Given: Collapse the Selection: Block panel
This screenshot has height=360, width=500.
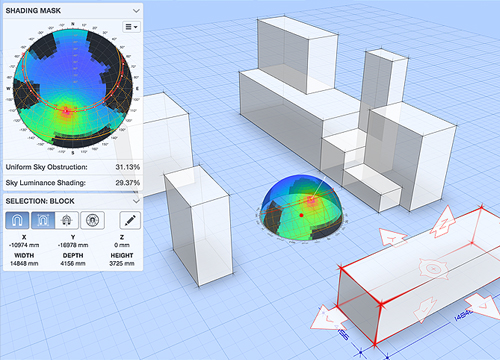Looking at the screenshot, I should pos(136,201).
